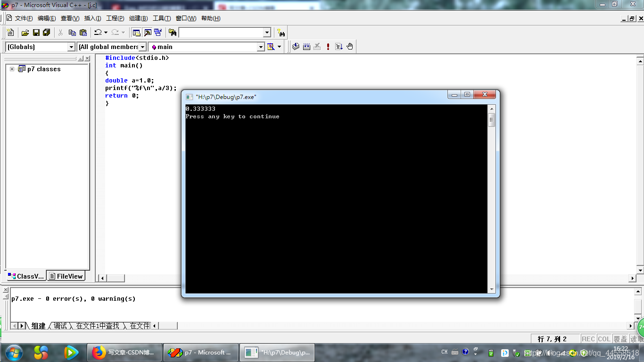Image resolution: width=644 pixels, height=362 pixels.
Task: Click the Windows Start button
Action: [x=13, y=353]
